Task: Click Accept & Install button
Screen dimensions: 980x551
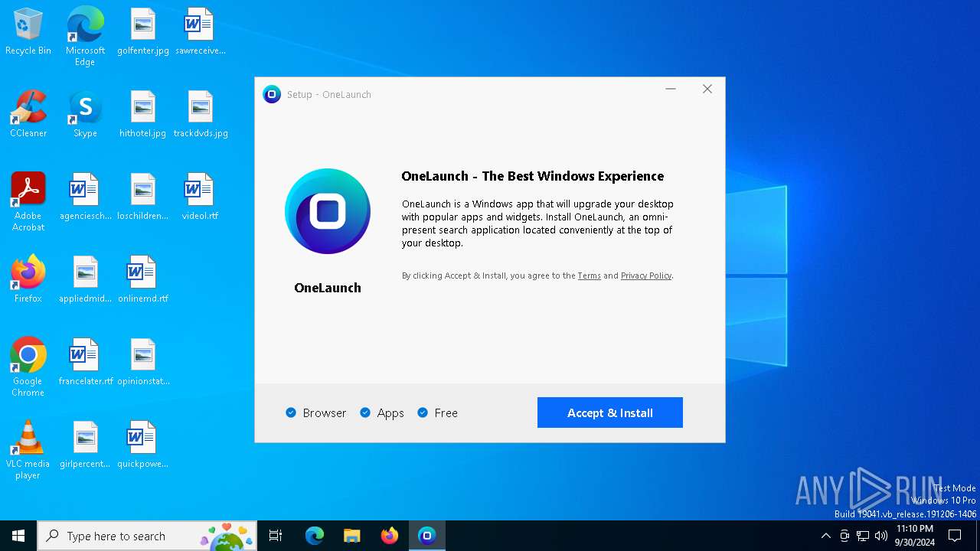Action: [610, 412]
